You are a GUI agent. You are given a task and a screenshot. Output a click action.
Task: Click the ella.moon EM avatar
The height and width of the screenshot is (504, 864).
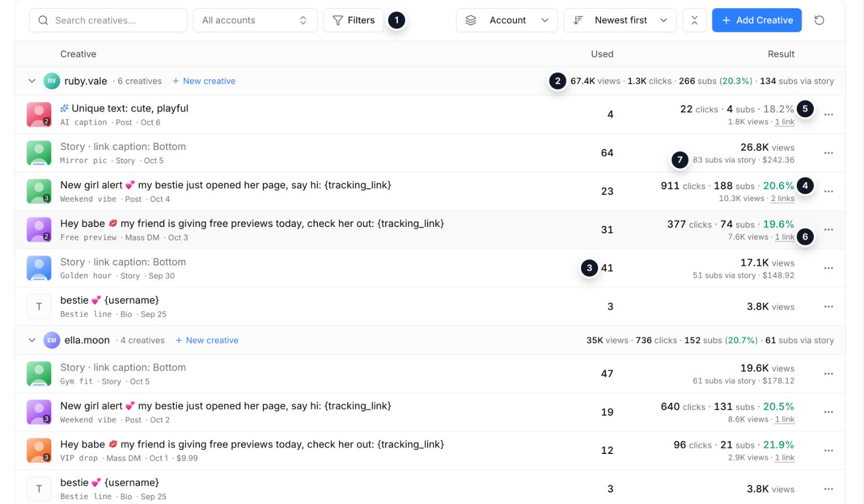52,340
